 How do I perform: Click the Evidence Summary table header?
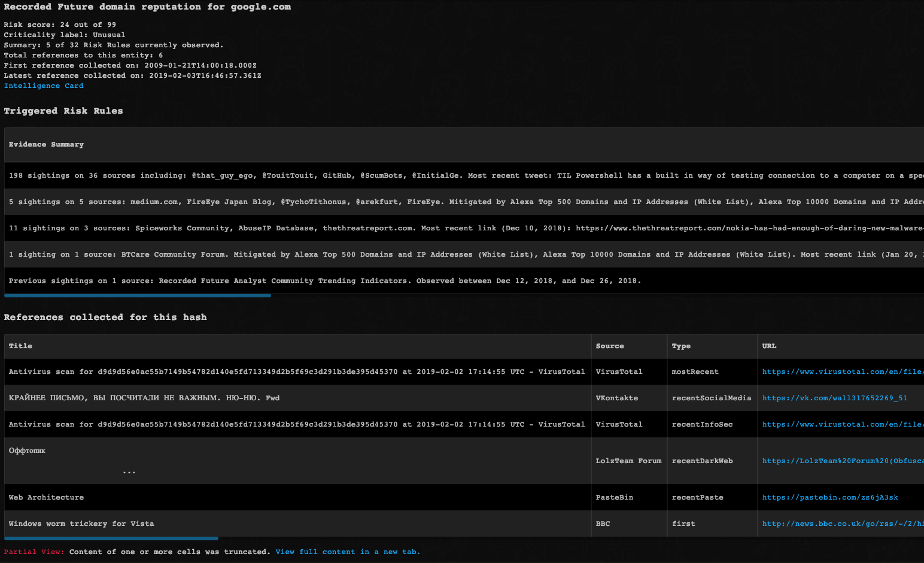(x=46, y=145)
